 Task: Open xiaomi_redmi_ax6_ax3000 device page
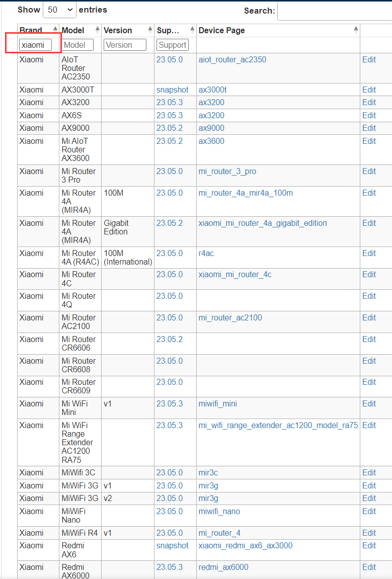(246, 545)
